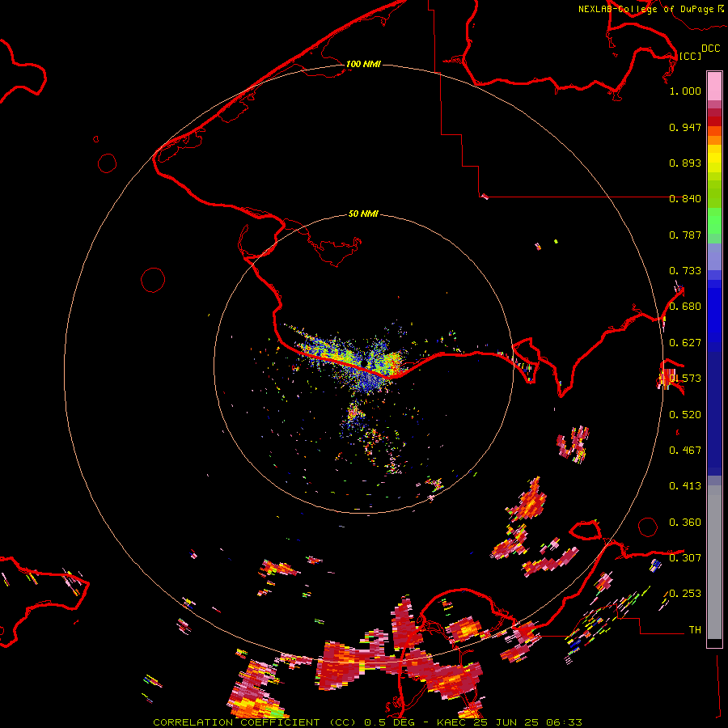Screen dimensions: 728x728
Task: Click the 0.573 legend value
Action: (685, 379)
